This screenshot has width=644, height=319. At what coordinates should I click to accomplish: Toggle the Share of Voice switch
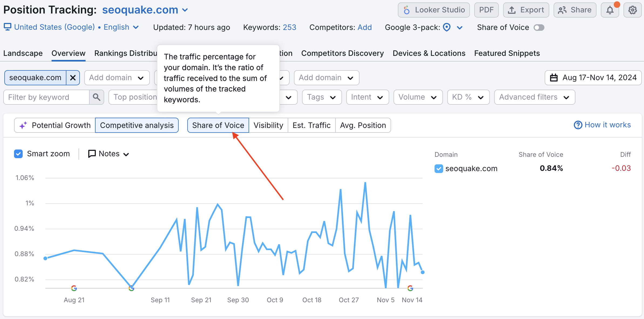point(539,28)
